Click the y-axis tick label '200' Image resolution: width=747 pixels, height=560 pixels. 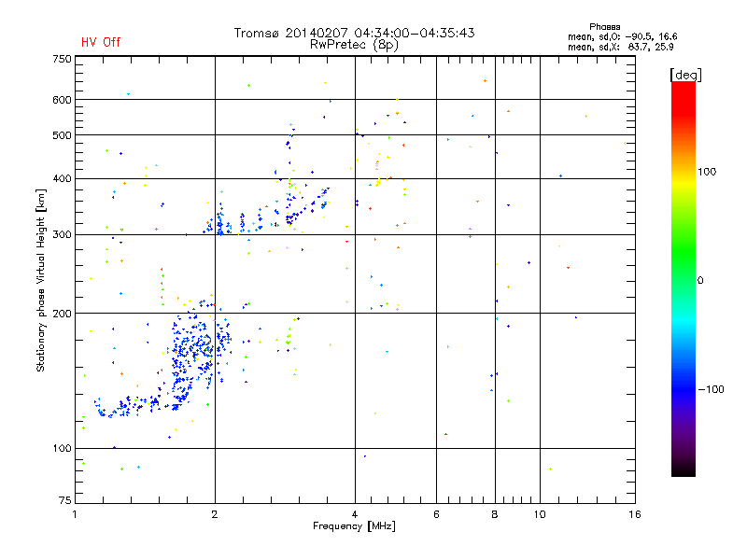coord(62,314)
